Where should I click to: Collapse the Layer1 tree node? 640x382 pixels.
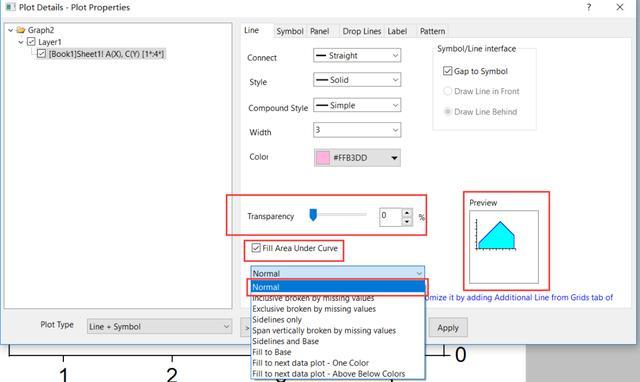[21, 42]
